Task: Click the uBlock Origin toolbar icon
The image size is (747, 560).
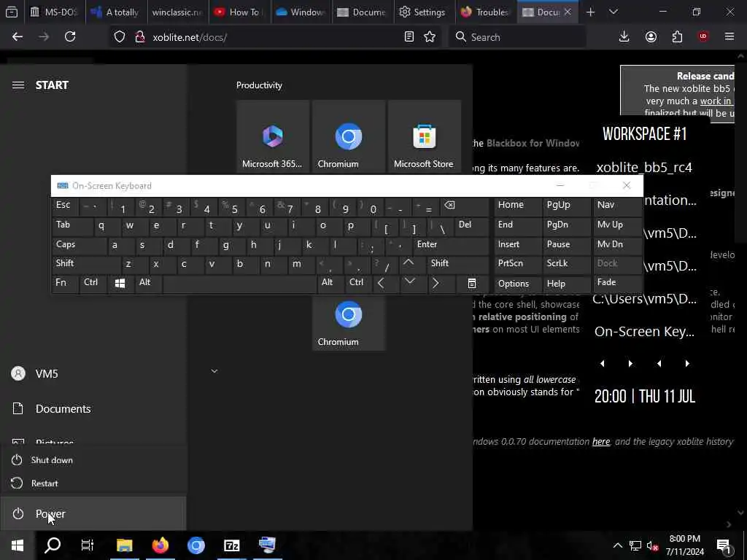Action: pos(703,36)
